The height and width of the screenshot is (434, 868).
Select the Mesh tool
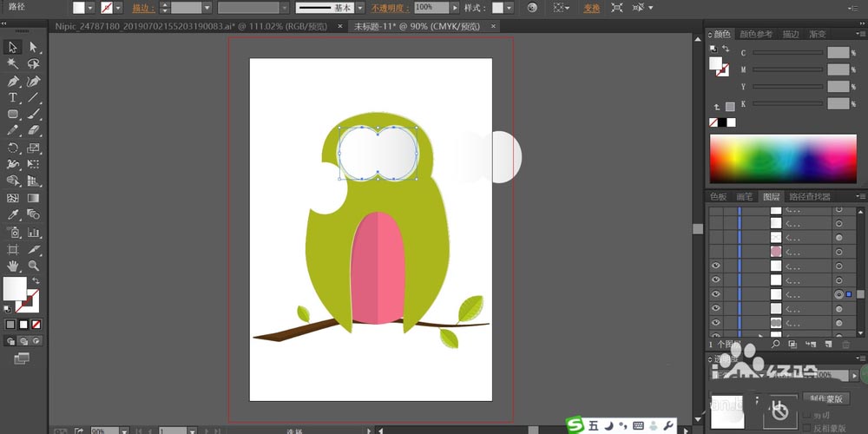13,198
